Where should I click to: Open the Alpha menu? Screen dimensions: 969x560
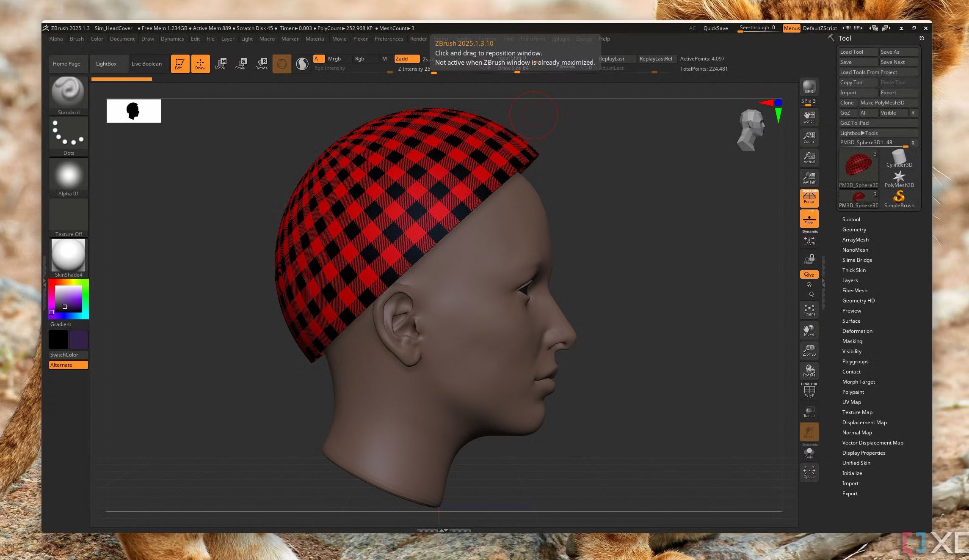[x=56, y=39]
